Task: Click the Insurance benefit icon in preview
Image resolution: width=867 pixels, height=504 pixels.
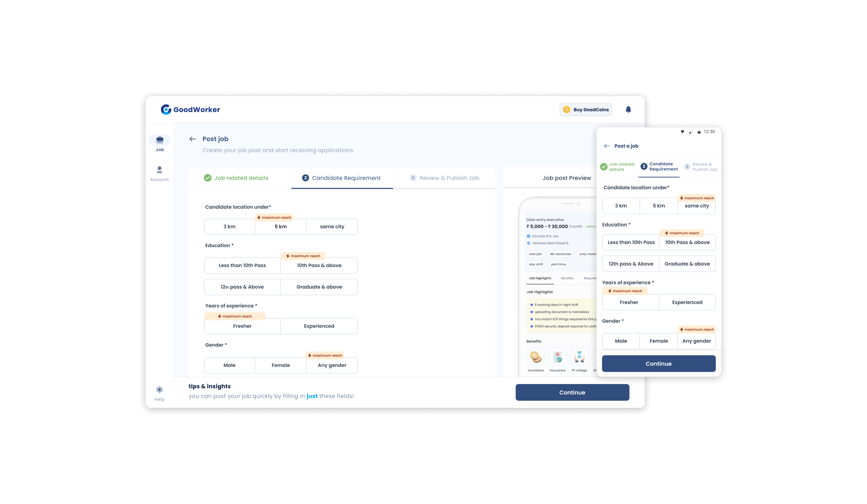Action: click(x=557, y=357)
